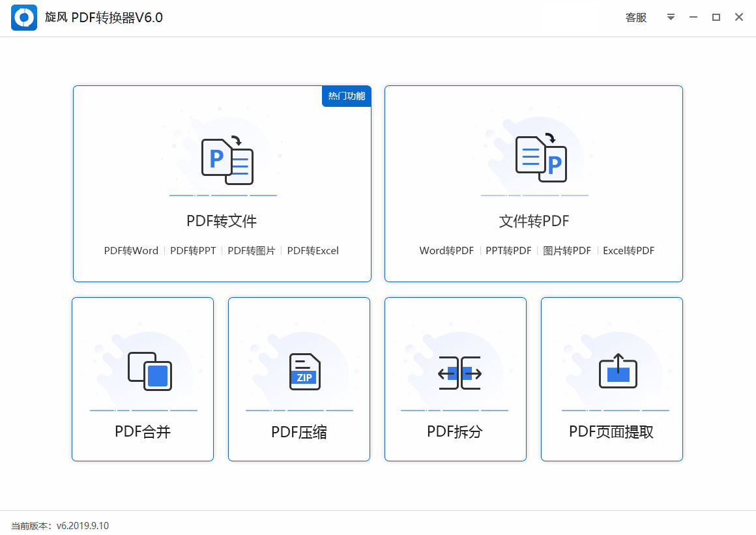
Task: Click the 旋风 app logo icon
Action: [x=24, y=18]
